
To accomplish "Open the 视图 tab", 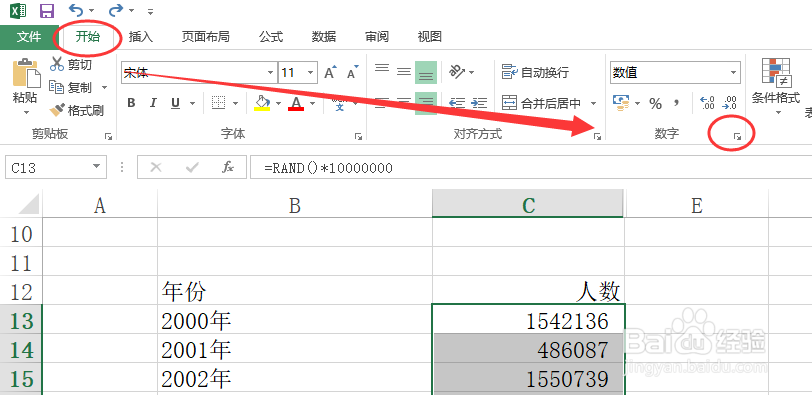I will click(x=429, y=37).
